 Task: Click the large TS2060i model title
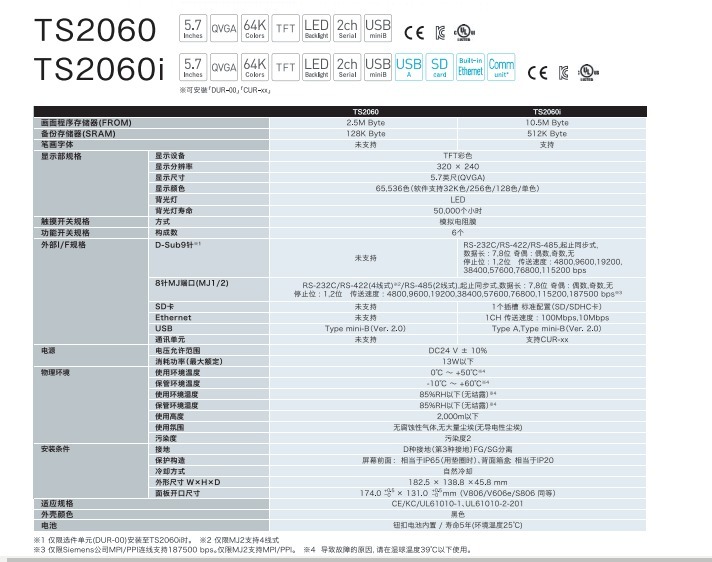99,69
